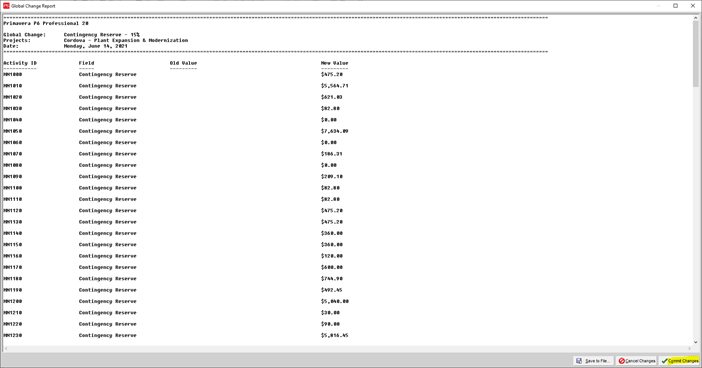This screenshot has width=702, height=368.
Task: Maximize the Global Change Report window
Action: click(x=675, y=6)
